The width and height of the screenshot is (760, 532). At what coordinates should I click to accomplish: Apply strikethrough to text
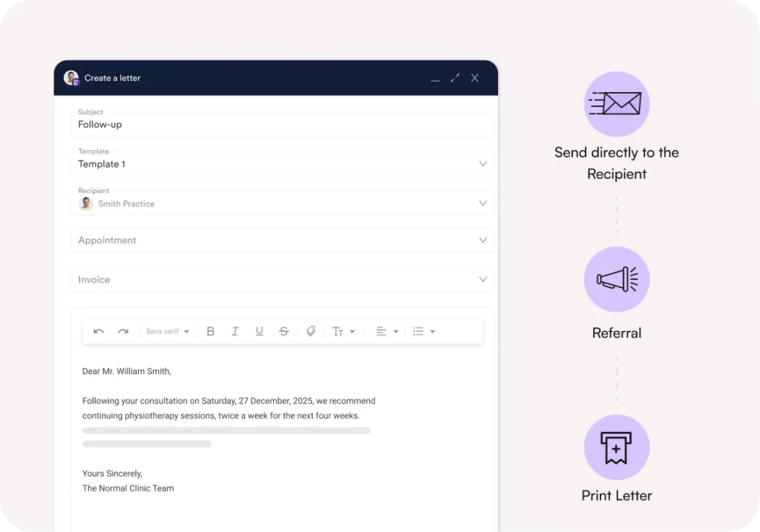click(x=284, y=332)
